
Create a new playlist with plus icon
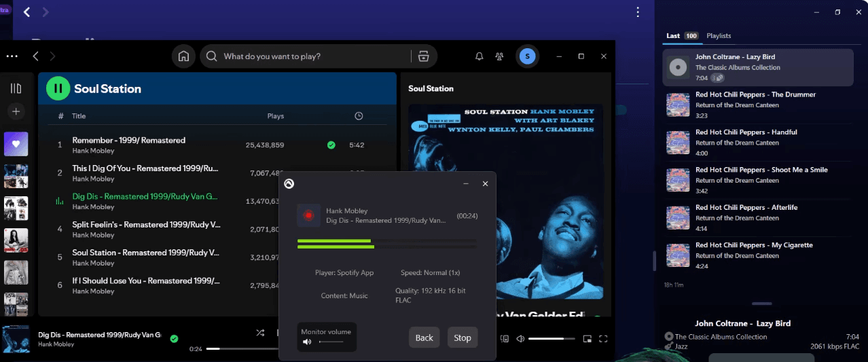16,111
